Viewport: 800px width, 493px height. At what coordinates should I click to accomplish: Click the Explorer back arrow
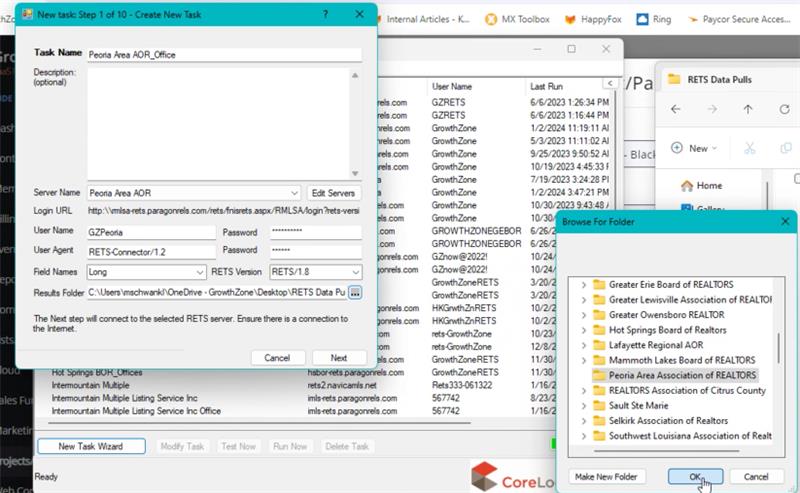[x=676, y=109]
